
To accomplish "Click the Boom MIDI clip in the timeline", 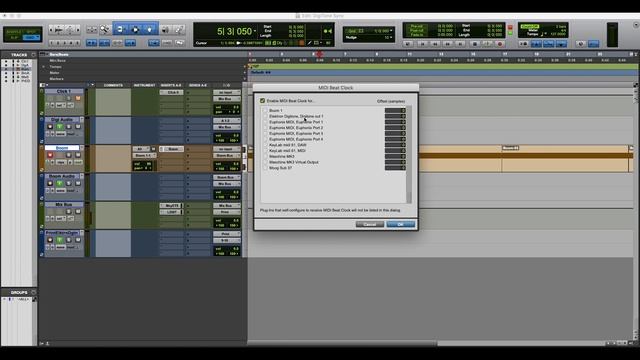I will coord(440,158).
